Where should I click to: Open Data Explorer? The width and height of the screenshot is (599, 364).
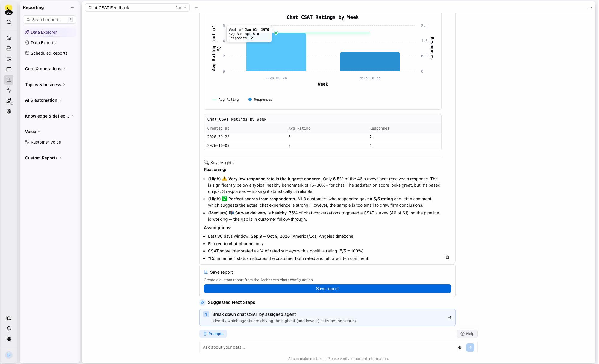(50, 32)
